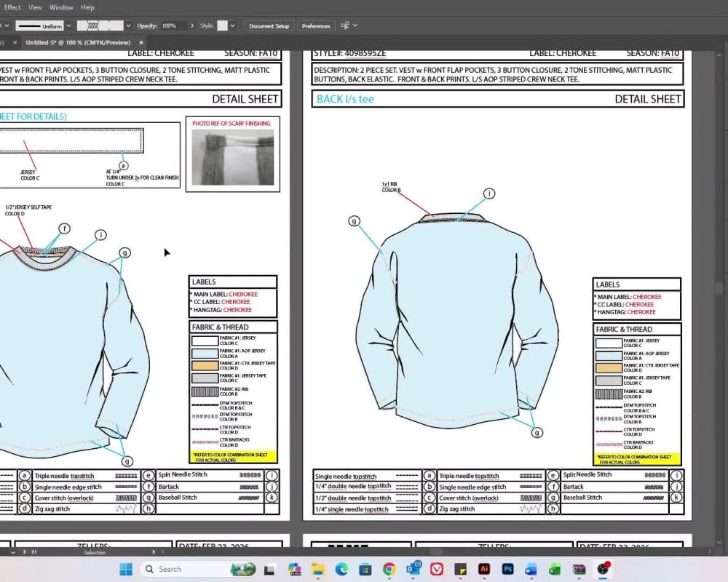
Task: Expand the graphic Style dropdown arrow
Action: click(x=233, y=26)
